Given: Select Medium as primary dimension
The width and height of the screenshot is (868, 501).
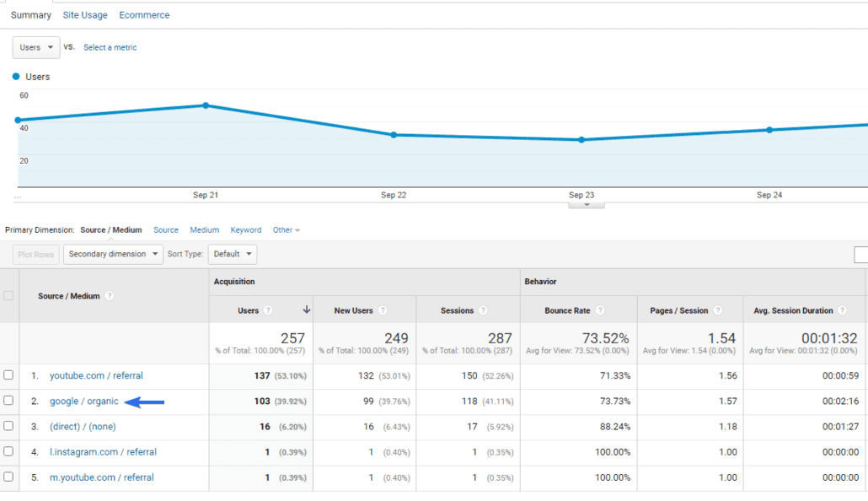Looking at the screenshot, I should click(x=204, y=230).
